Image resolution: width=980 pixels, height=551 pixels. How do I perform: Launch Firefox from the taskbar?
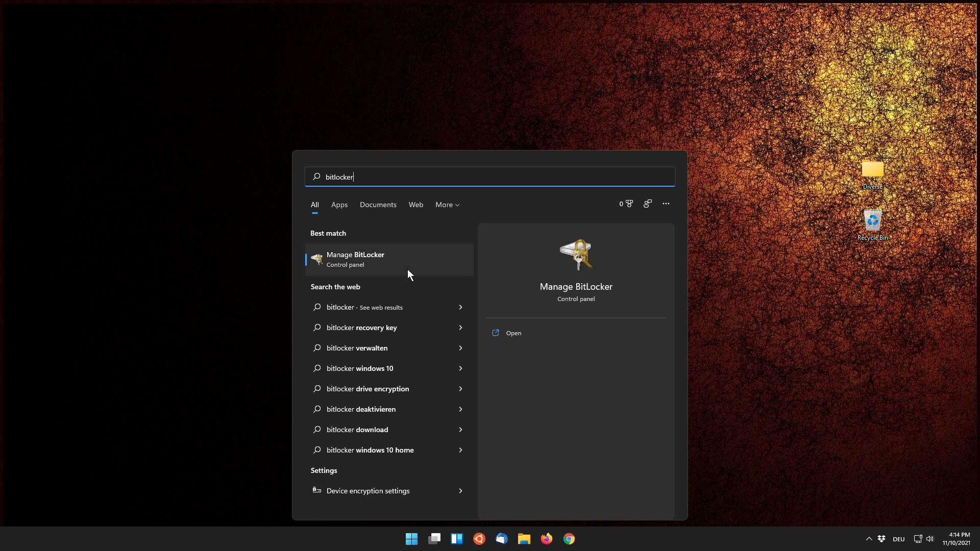(547, 539)
